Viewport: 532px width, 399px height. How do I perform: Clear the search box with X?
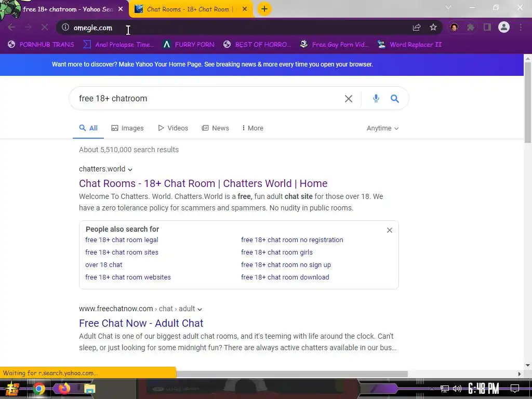tap(349, 99)
